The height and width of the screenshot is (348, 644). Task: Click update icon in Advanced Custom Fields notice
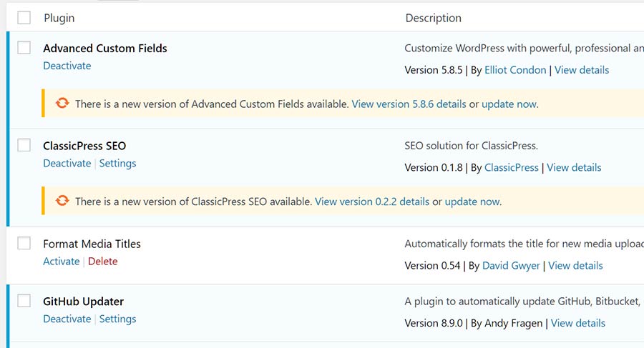click(x=62, y=103)
